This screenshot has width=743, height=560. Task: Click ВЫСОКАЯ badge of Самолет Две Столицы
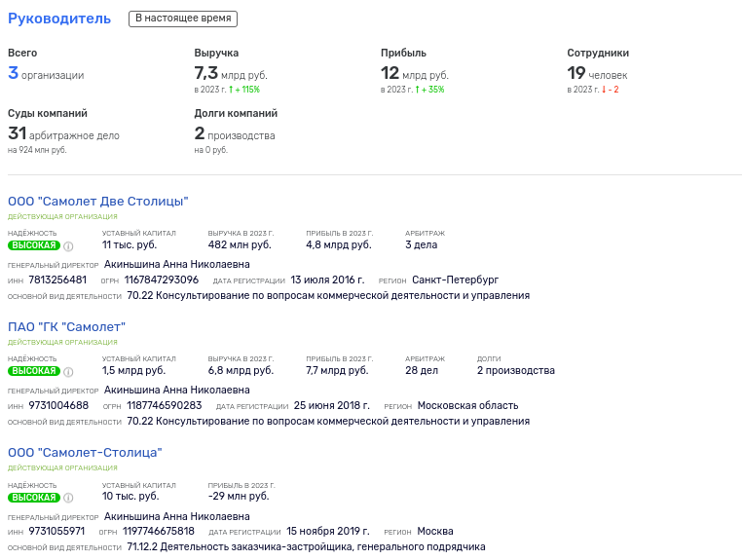(34, 245)
